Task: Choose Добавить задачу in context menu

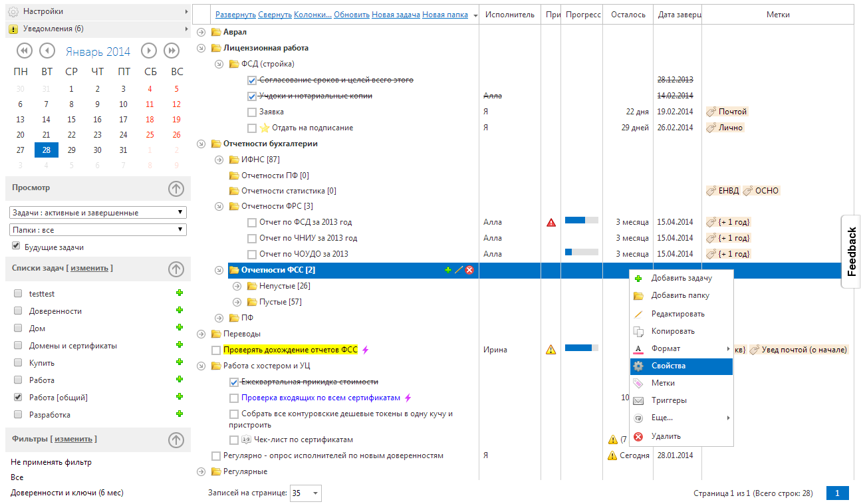Action: [x=681, y=278]
